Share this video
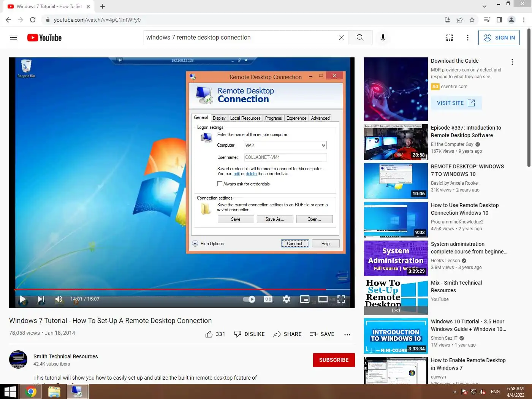This screenshot has height=399, width=532. (287, 334)
